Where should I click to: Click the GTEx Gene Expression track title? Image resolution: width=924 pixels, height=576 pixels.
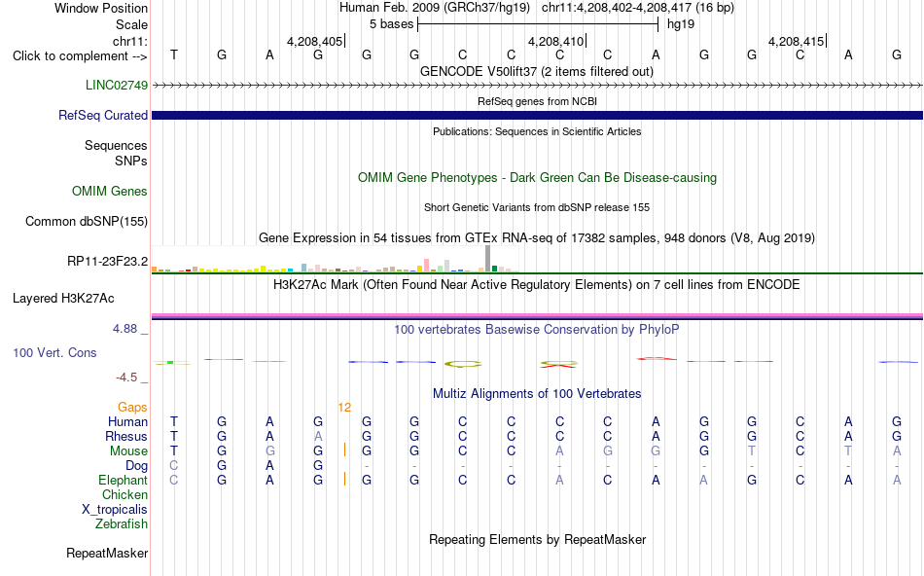[x=537, y=238]
